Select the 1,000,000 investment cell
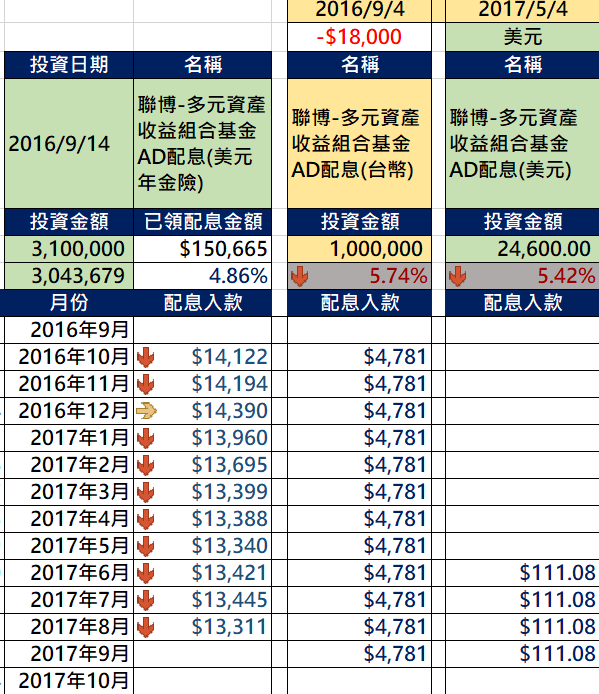The width and height of the screenshot is (599, 694). click(359, 249)
